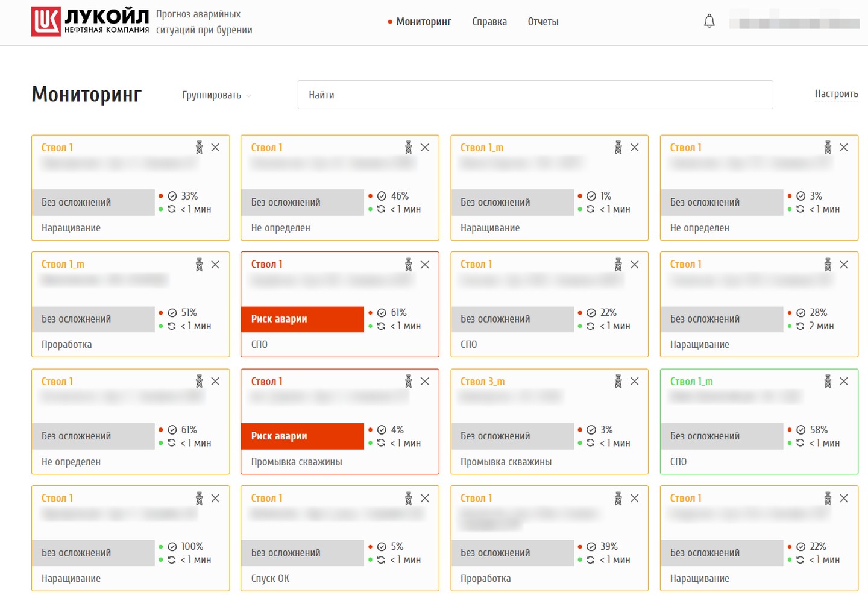This screenshot has height=595, width=868.
Task: Click rig icon on 61% Риск аварии card
Action: (409, 265)
